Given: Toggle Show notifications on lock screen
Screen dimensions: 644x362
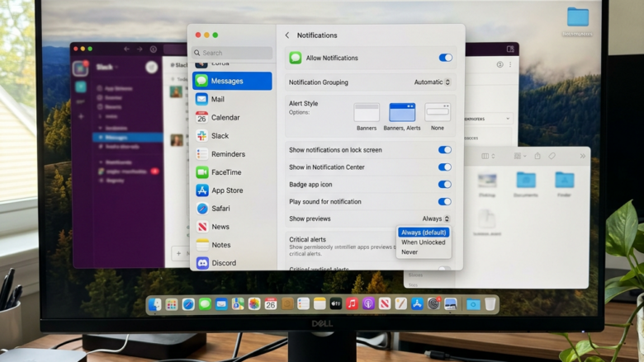Looking at the screenshot, I should [x=444, y=149].
